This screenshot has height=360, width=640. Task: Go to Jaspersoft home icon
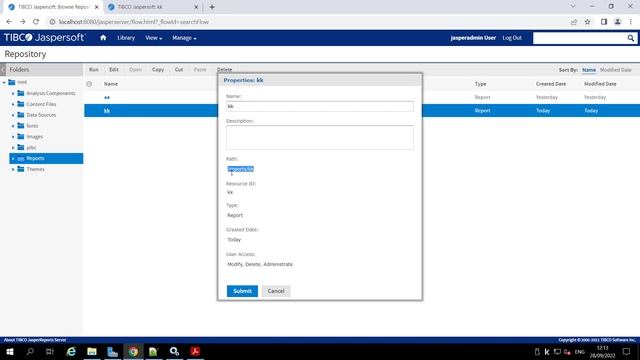pyautogui.click(x=103, y=38)
